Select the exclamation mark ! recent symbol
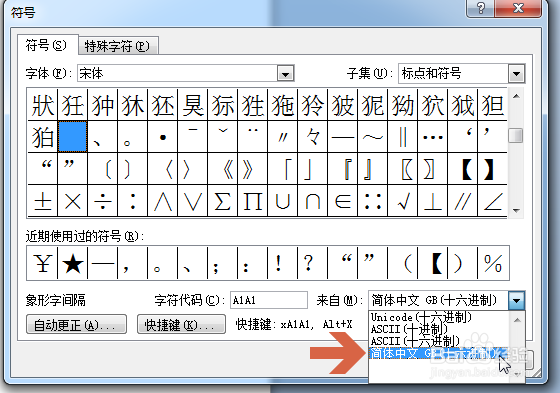 click(x=282, y=263)
